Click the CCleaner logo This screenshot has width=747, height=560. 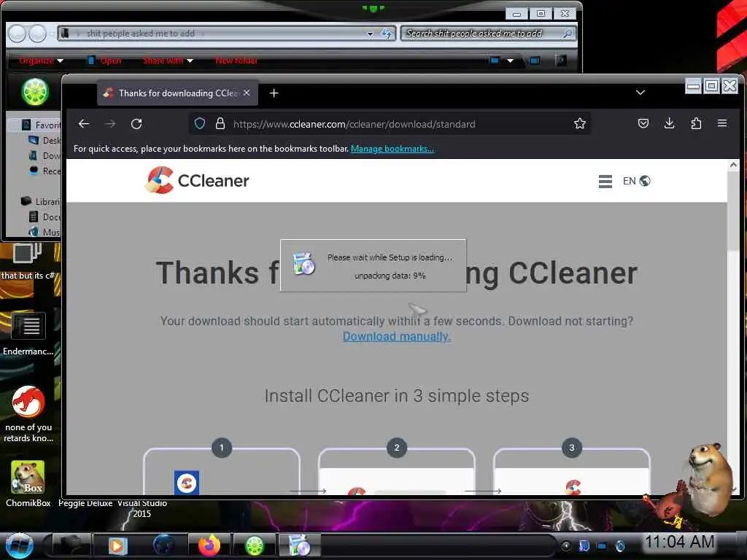point(197,181)
